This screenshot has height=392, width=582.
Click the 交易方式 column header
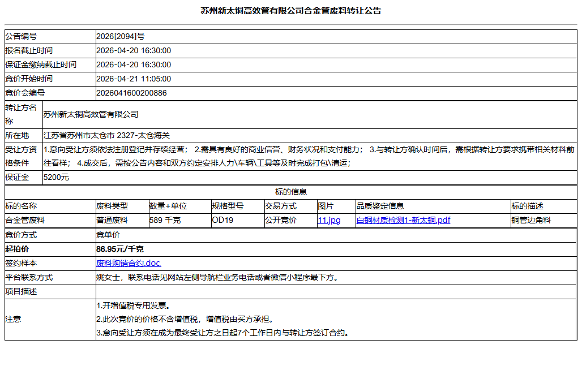pos(281,206)
